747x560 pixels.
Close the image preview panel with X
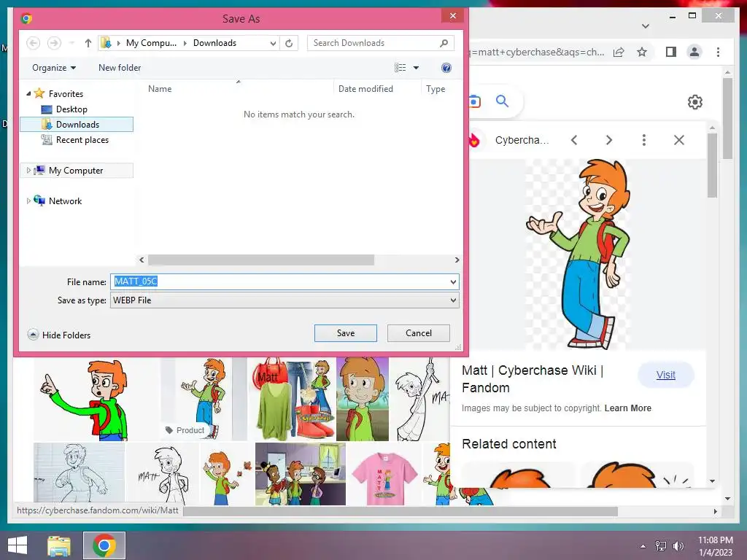pos(679,140)
